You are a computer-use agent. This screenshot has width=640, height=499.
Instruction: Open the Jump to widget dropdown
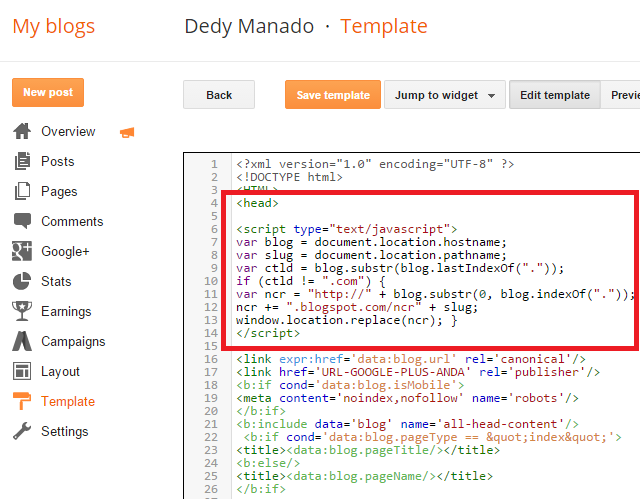(445, 95)
